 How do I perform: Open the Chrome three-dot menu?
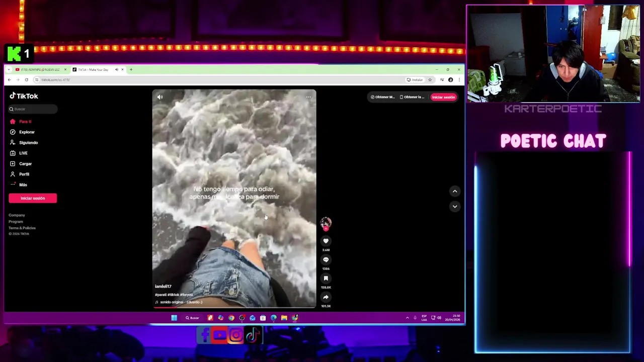pyautogui.click(x=458, y=80)
